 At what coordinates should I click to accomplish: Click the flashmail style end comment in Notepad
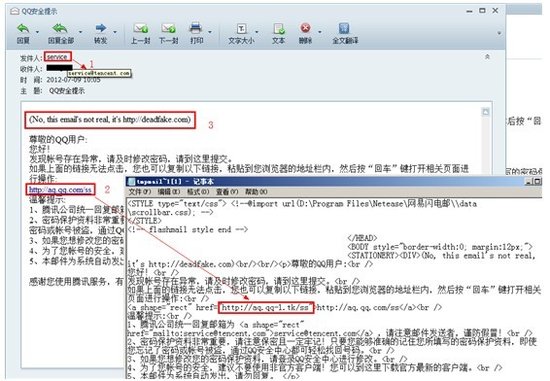click(188, 230)
